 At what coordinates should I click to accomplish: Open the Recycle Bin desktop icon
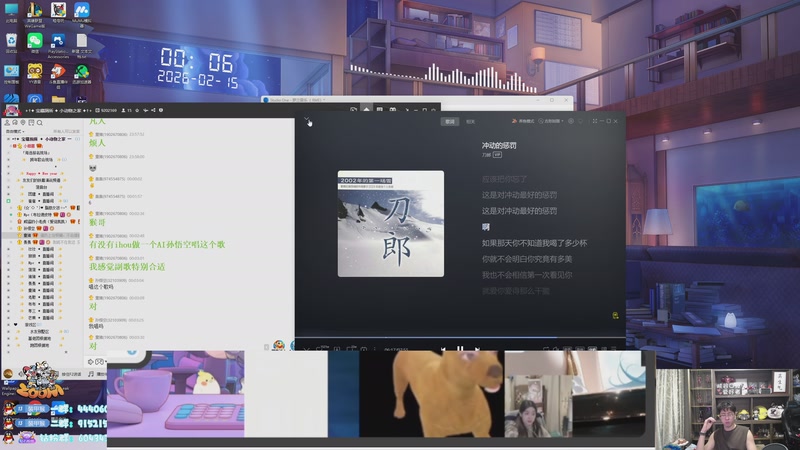pos(11,43)
